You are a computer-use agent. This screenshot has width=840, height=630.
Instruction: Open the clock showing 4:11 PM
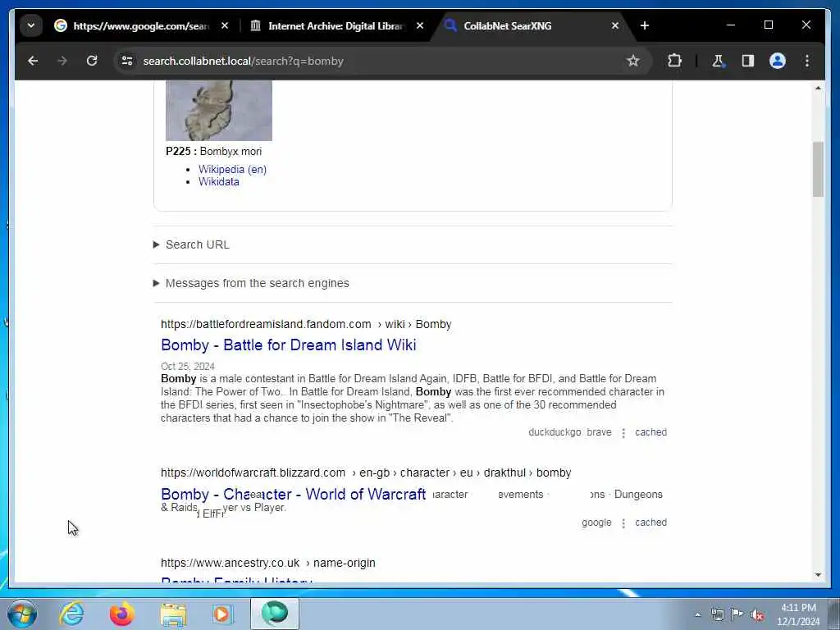click(x=798, y=614)
